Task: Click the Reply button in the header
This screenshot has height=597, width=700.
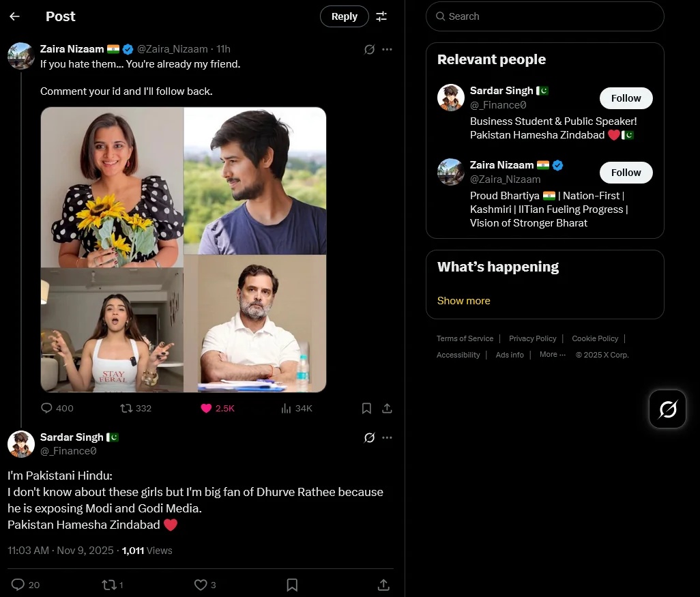Action: [344, 16]
